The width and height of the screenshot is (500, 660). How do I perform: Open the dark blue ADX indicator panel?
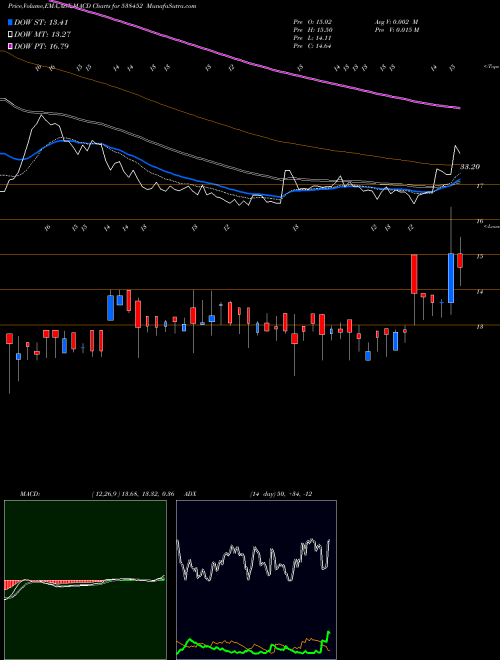tap(256, 580)
